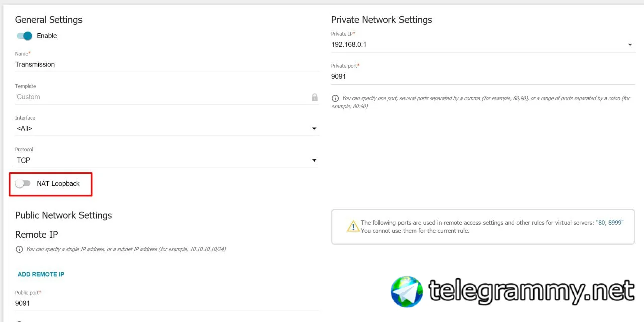Click the General Settings heading
Image resolution: width=644 pixels, height=322 pixels.
click(49, 20)
